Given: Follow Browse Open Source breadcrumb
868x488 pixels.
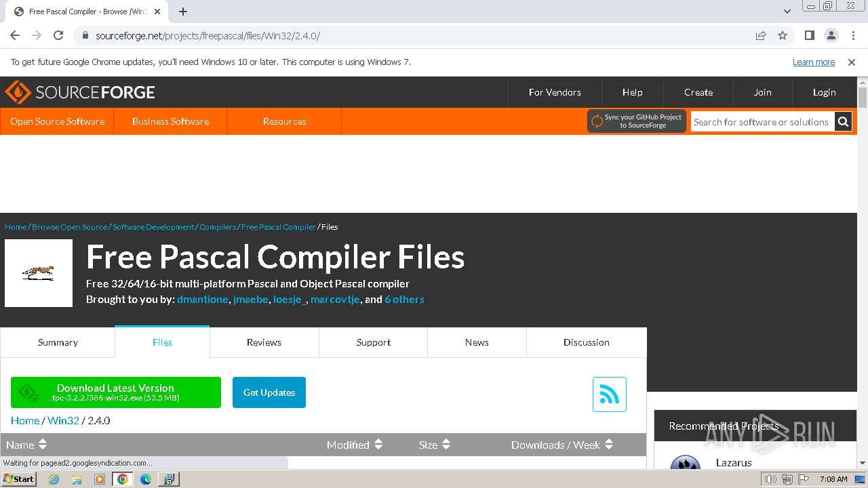Looking at the screenshot, I should pos(69,227).
